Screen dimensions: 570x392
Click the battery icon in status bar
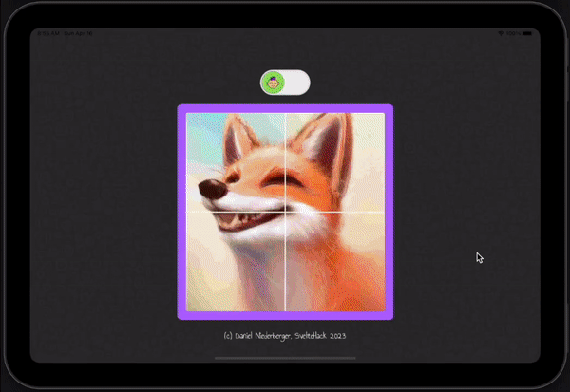click(527, 33)
